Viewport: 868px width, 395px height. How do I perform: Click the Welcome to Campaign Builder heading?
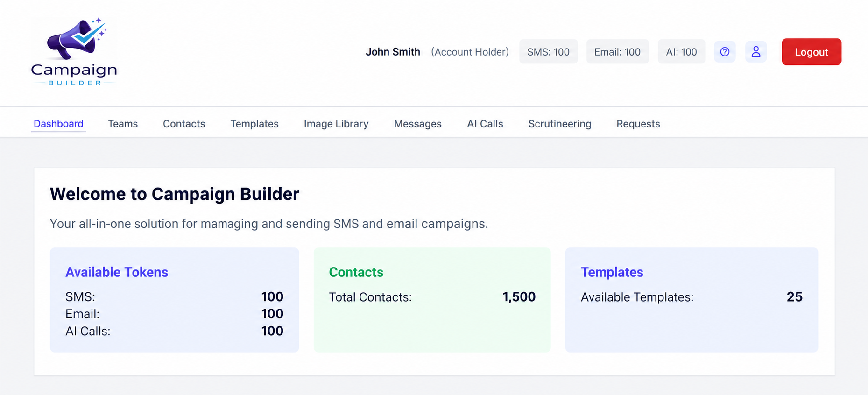point(175,194)
